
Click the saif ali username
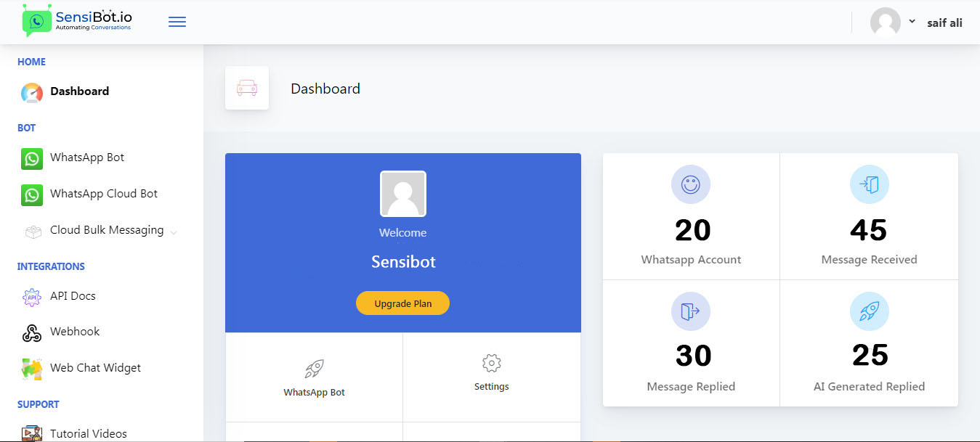tap(944, 22)
